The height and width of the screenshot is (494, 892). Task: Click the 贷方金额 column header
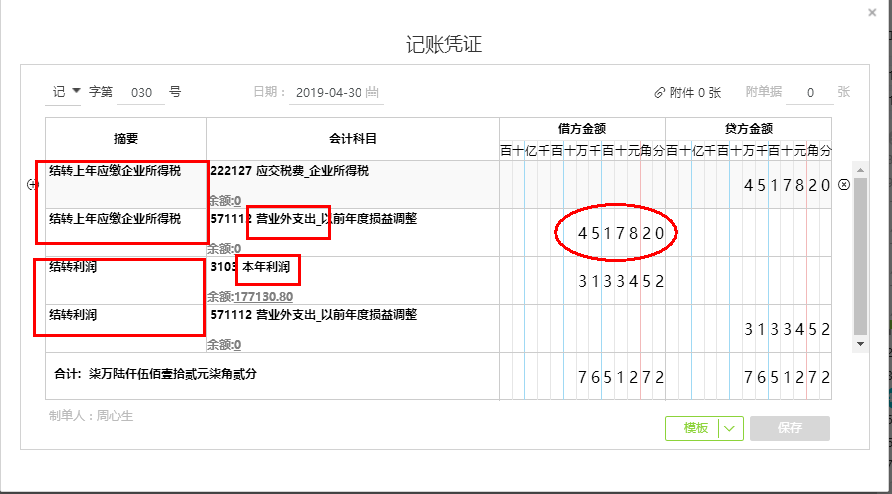point(749,129)
